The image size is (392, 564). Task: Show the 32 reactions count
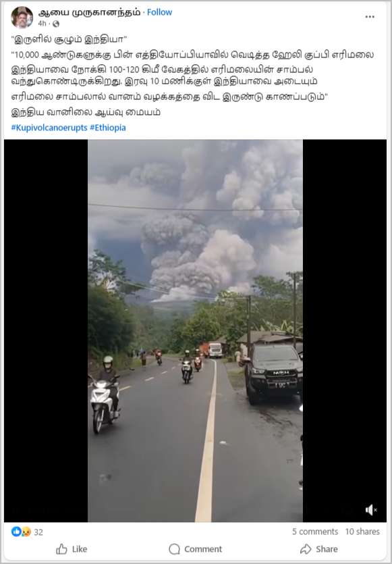point(38,532)
